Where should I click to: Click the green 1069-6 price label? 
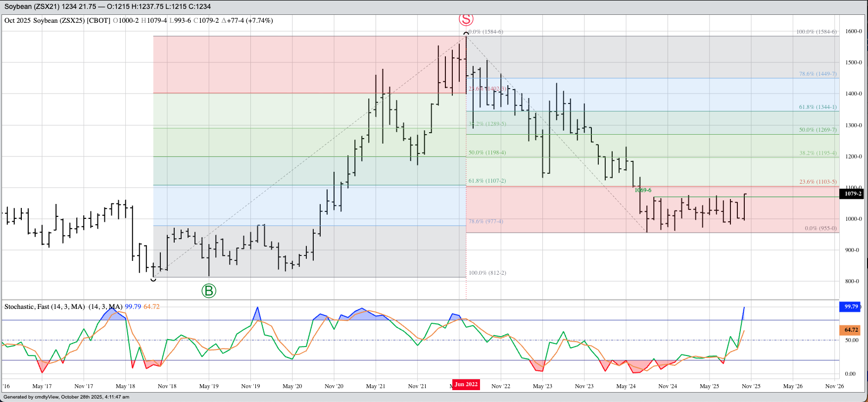pyautogui.click(x=643, y=190)
